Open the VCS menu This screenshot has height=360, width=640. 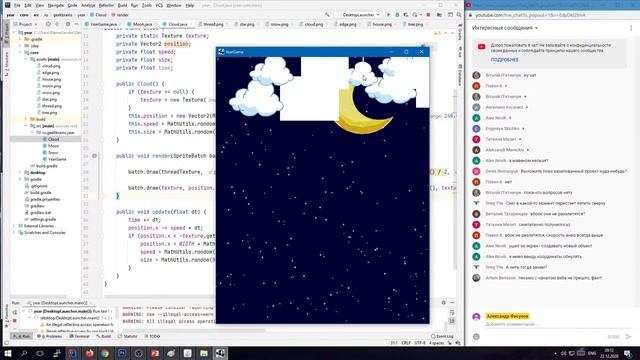point(159,5)
